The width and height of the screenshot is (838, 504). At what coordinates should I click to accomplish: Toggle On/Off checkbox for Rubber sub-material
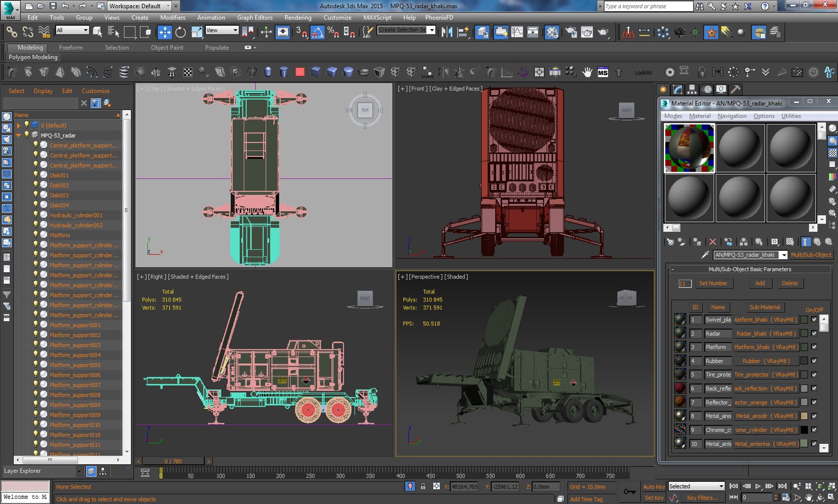[x=814, y=361]
